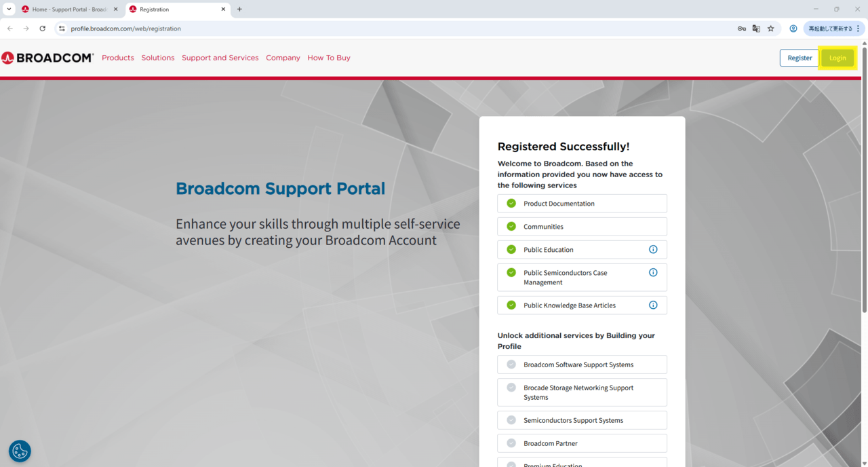View site information next to the URL
868x467 pixels.
[x=62, y=29]
